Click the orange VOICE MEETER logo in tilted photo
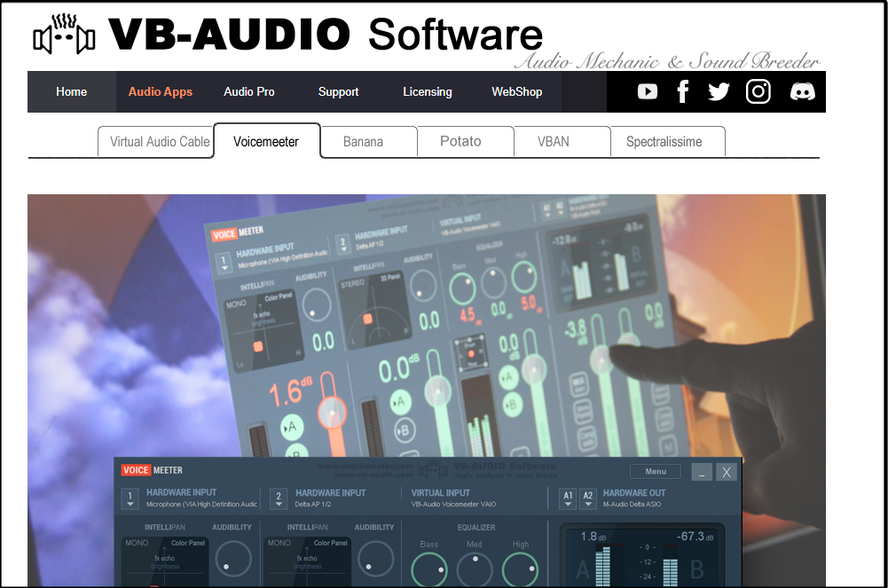Image resolution: width=888 pixels, height=588 pixels. (237, 232)
